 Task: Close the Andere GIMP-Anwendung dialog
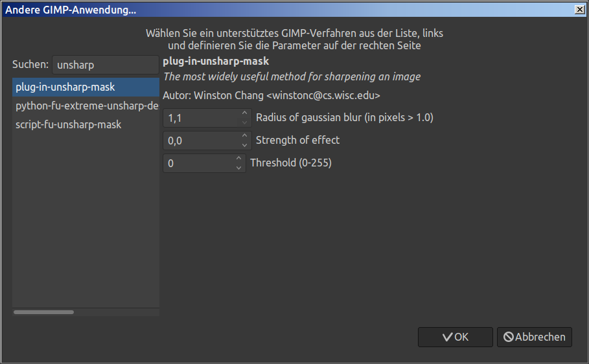click(579, 10)
